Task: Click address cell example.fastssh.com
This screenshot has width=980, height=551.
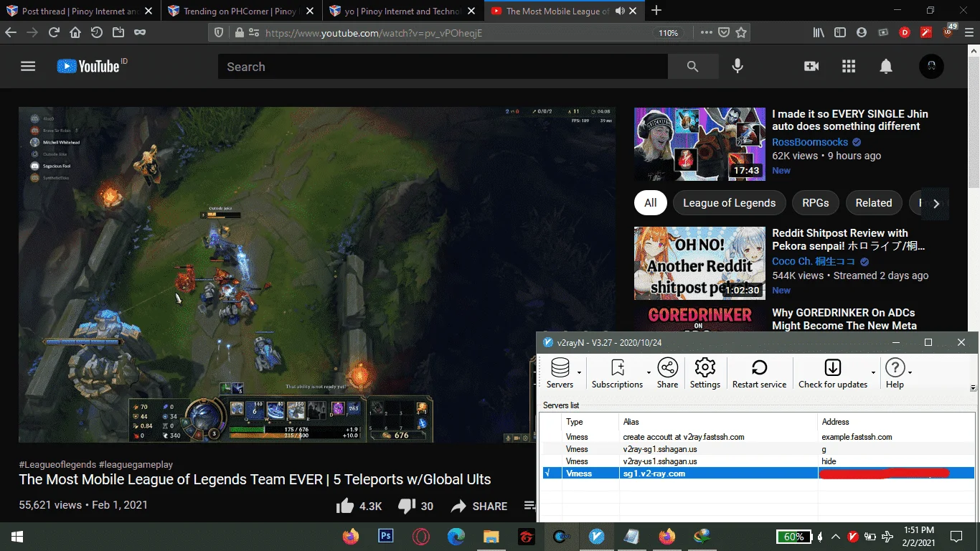Action: (x=857, y=437)
